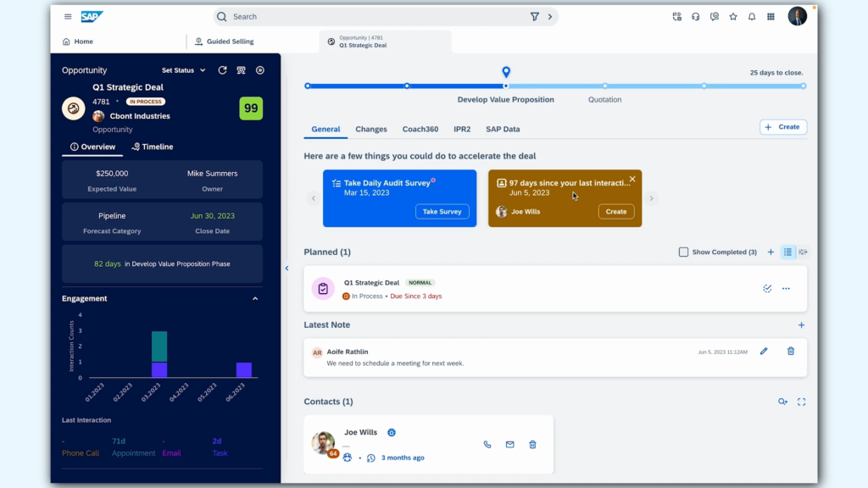
Task: Delete the note by Aoife Rathlin
Action: point(790,351)
